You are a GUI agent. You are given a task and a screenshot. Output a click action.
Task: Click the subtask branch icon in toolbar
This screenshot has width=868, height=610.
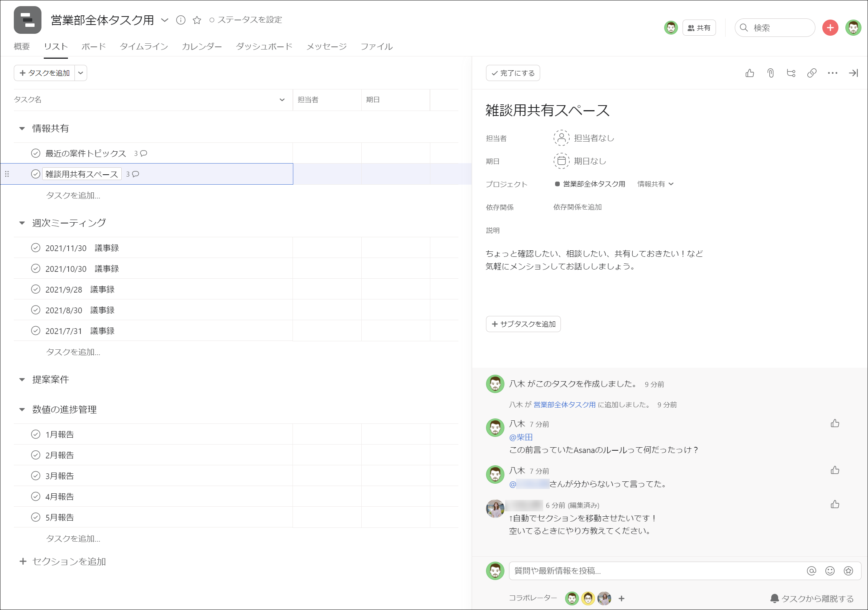[x=791, y=73]
